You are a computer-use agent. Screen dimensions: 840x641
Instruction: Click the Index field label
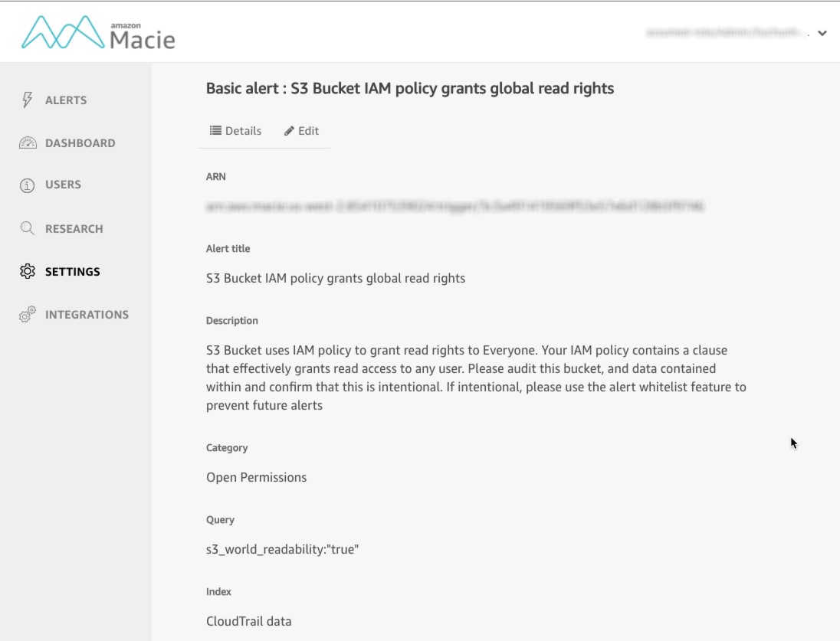218,592
